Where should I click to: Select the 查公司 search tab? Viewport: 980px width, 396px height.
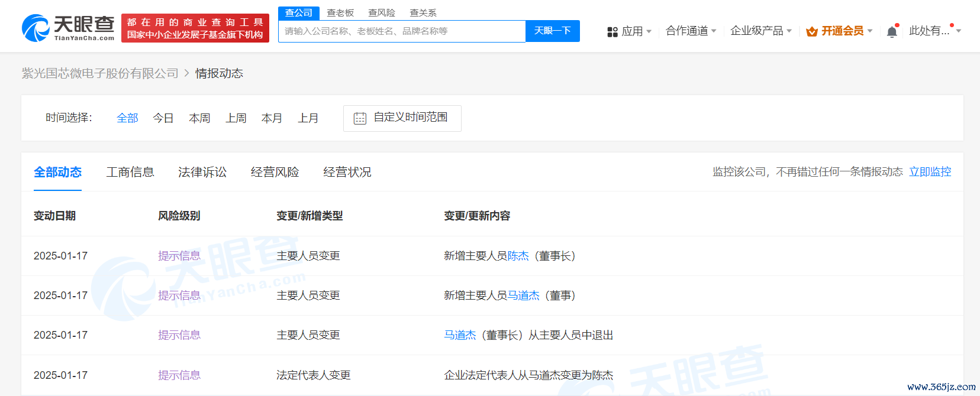[299, 13]
